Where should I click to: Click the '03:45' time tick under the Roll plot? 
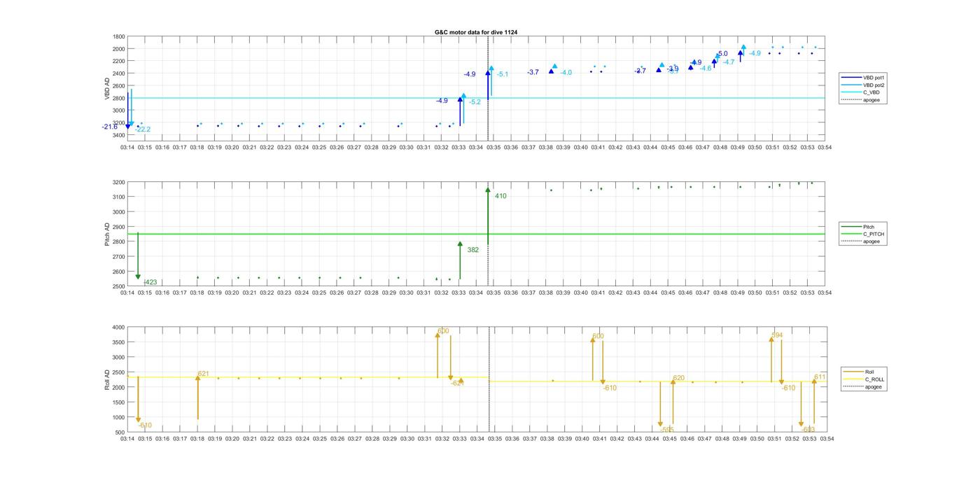click(669, 439)
